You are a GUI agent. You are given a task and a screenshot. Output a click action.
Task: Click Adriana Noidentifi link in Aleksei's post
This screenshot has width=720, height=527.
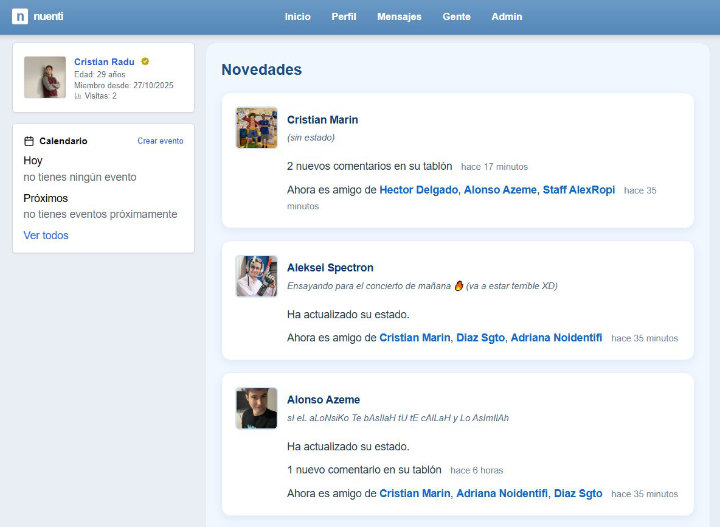(556, 338)
